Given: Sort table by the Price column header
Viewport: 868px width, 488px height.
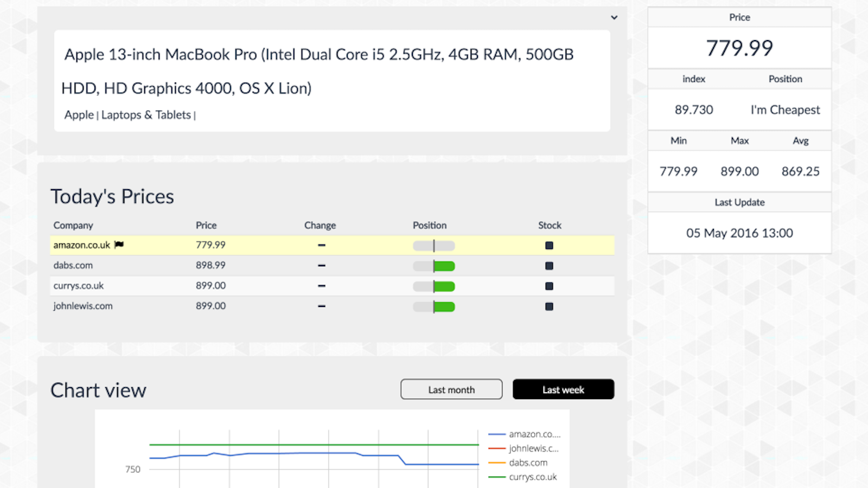Looking at the screenshot, I should tap(206, 225).
